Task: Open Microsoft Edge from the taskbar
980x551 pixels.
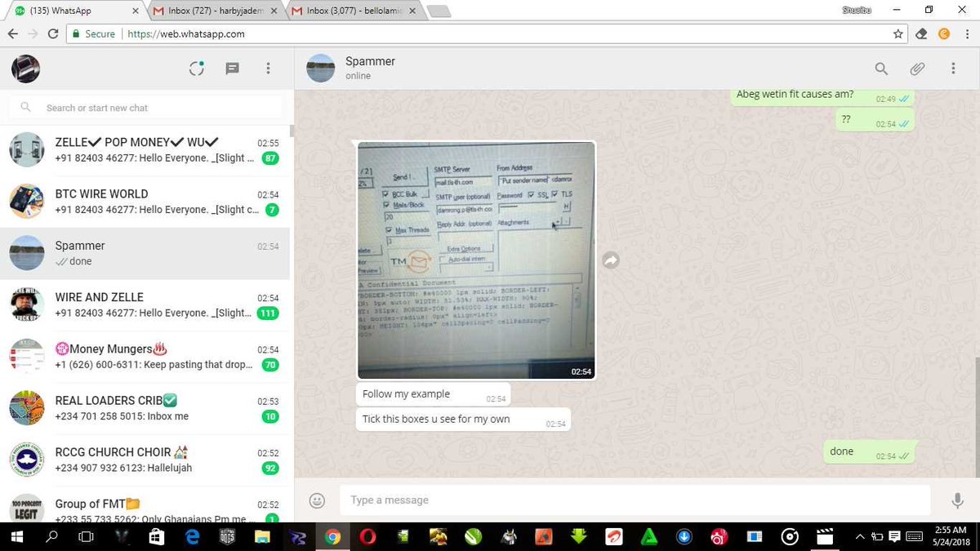Action: (x=193, y=537)
